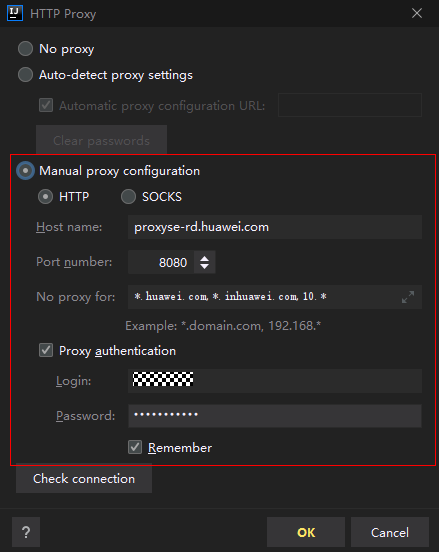
Task: Click the Login text field
Action: point(275,381)
